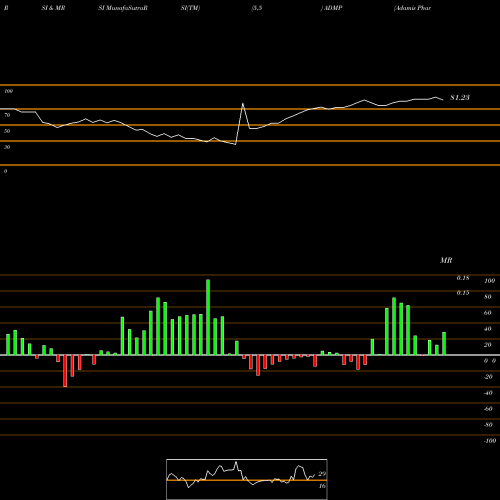This screenshot has height=500, width=500.
Task: Click the 20 label on MR histogram axis
Action: point(488,345)
